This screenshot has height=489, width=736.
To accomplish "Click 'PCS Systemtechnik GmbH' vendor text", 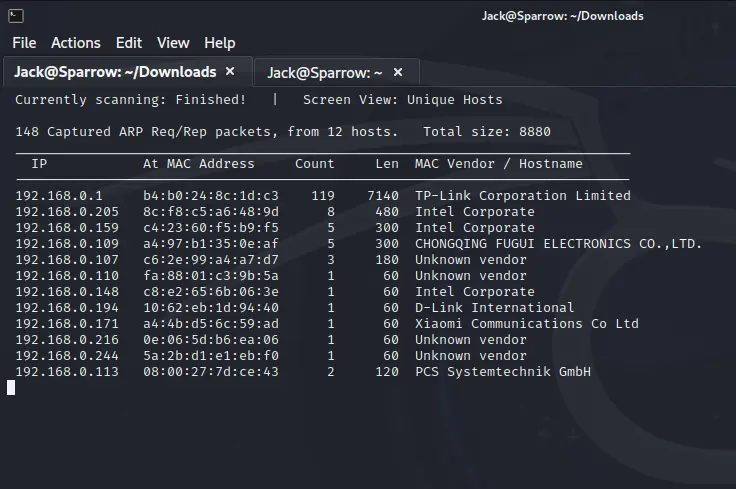I will [x=503, y=371].
